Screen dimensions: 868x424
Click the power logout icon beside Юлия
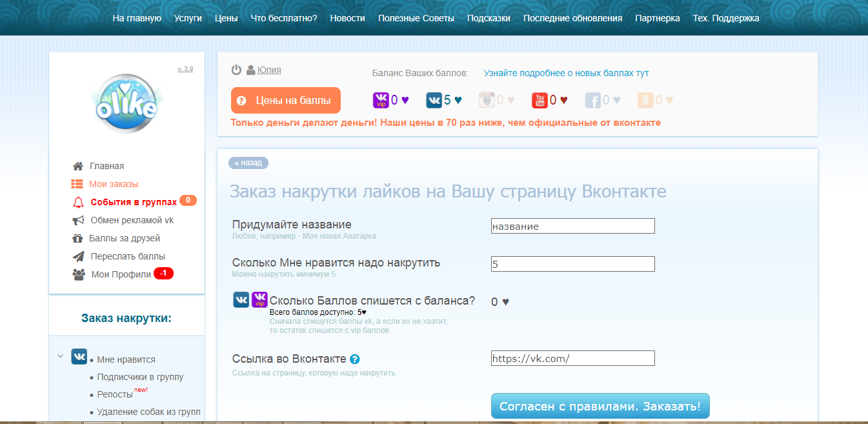tap(236, 70)
